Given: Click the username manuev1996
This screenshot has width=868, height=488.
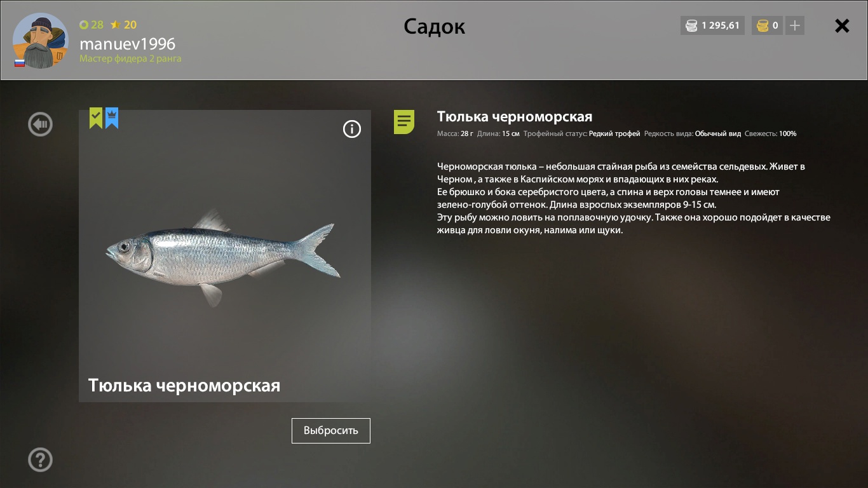Looking at the screenshot, I should pos(127,44).
